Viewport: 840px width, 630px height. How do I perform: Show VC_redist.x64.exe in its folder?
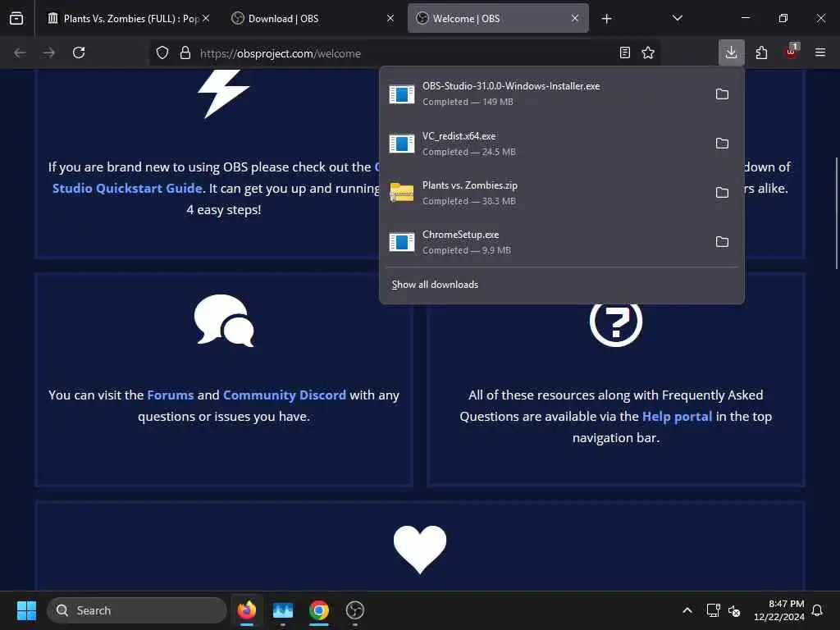pyautogui.click(x=722, y=144)
